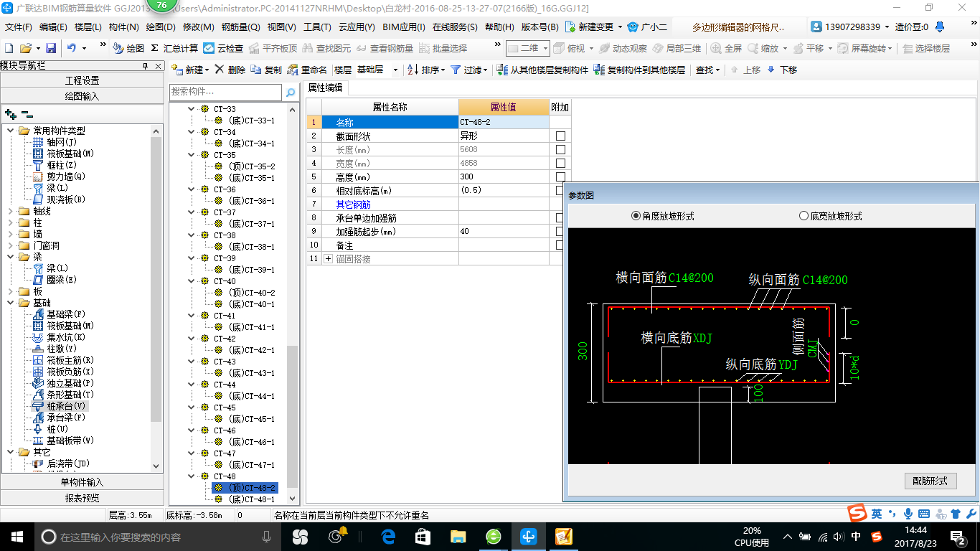Viewport: 980px width, 551px height.
Task: Select 独立基础(P) item
Action: (x=70, y=383)
